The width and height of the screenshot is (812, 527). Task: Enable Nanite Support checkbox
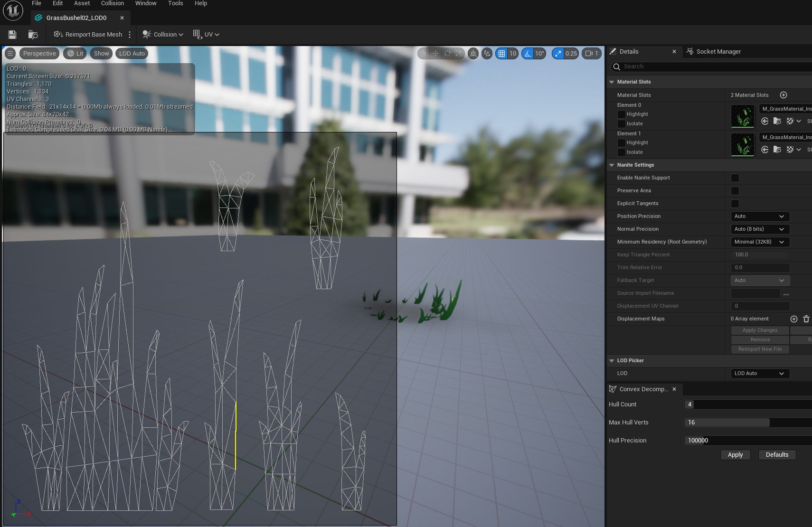click(x=735, y=178)
